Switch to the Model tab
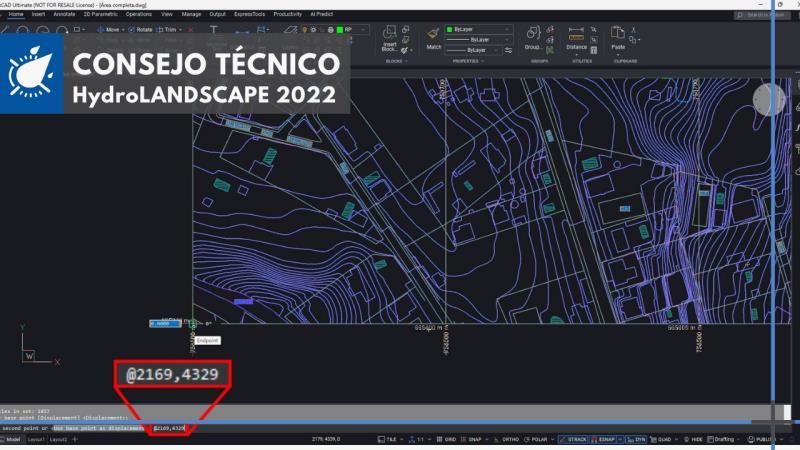800x450 pixels. (x=13, y=439)
